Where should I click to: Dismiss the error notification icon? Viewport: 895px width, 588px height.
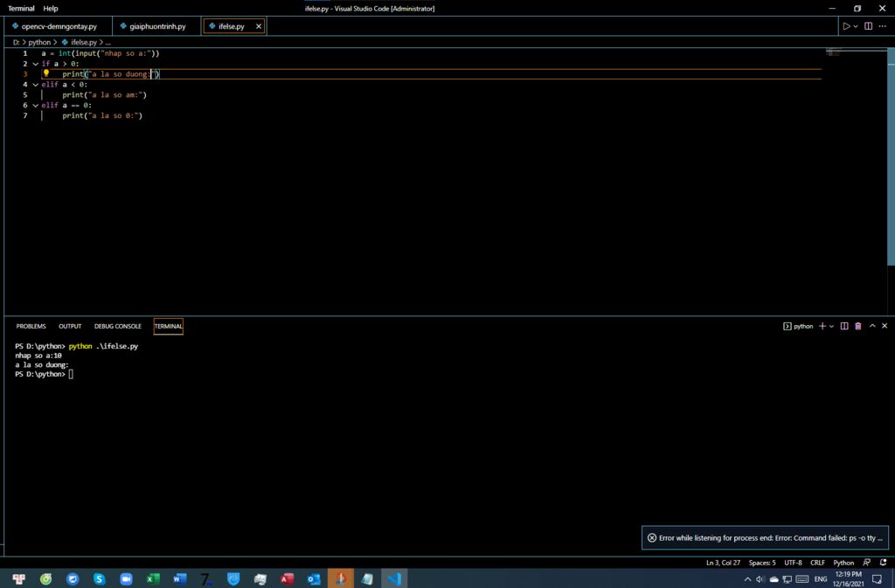coord(652,538)
